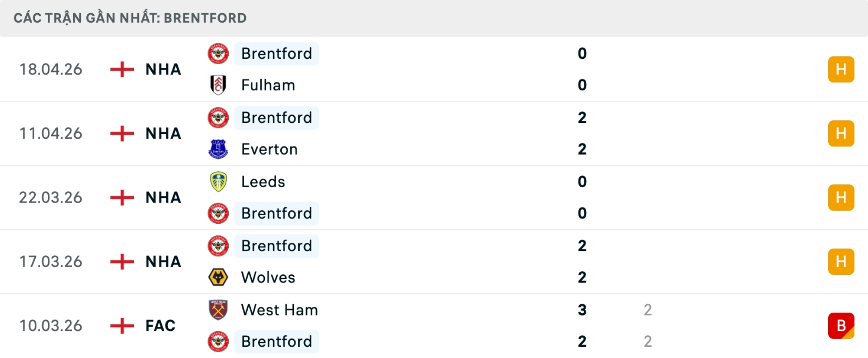The height and width of the screenshot is (358, 868).
Task: Click the red loss badge B
Action: click(841, 325)
